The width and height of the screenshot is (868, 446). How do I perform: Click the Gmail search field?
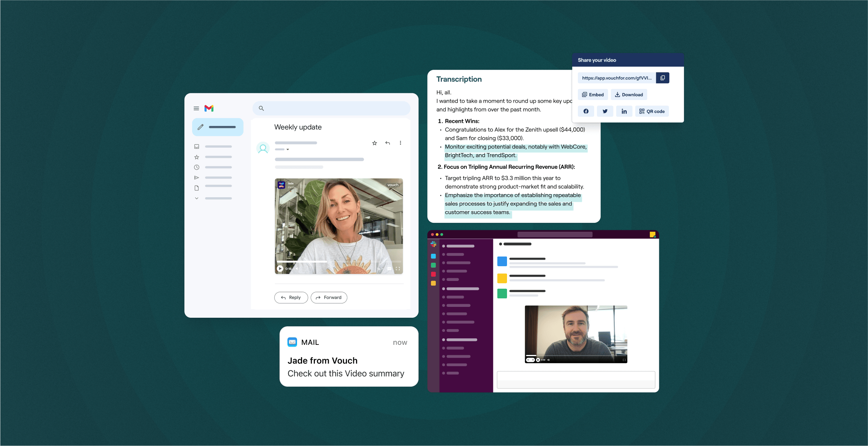tap(331, 108)
